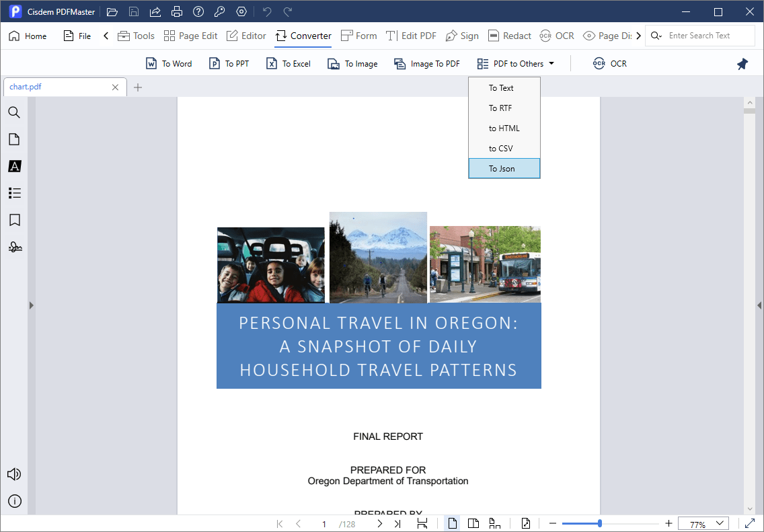764x532 pixels.
Task: Click the key license icon
Action: [x=220, y=12]
